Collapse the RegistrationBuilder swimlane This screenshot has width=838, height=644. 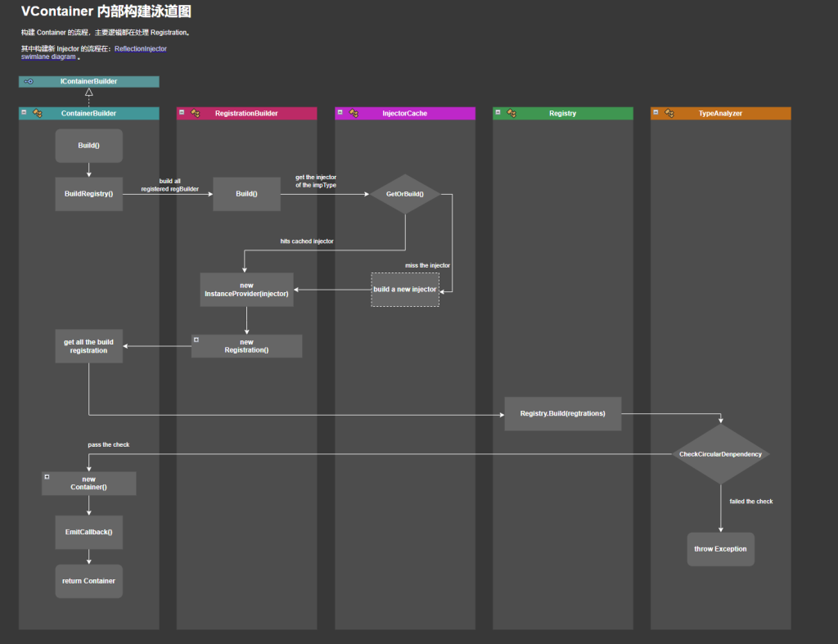coord(182,113)
